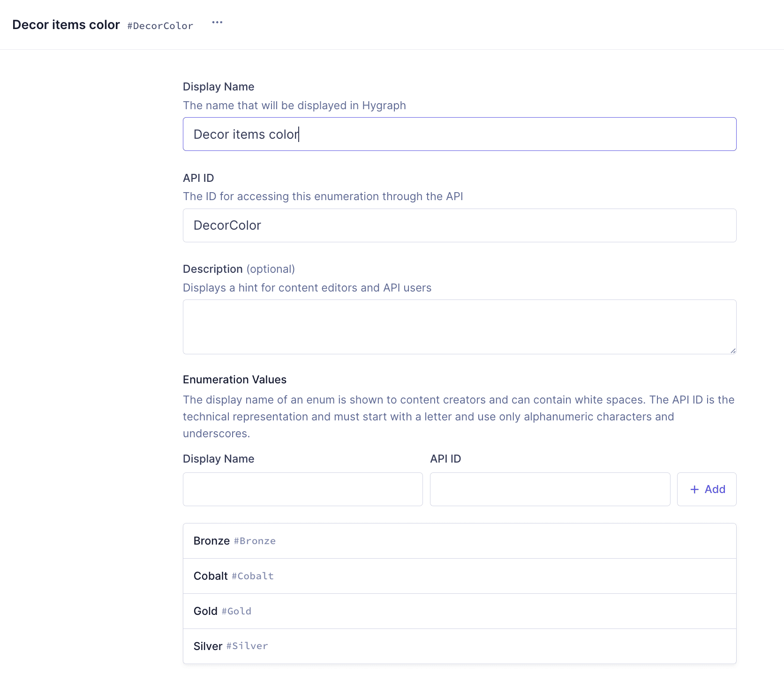The image size is (784, 673).
Task: Open the three-dot menu beside #DecorColor
Action: tap(217, 22)
